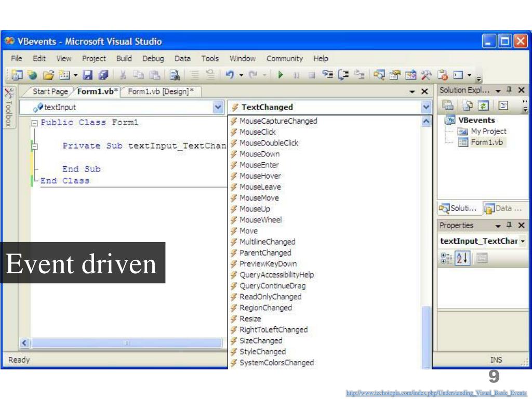Open the Community menu
The height and width of the screenshot is (399, 532).
pyautogui.click(x=285, y=59)
